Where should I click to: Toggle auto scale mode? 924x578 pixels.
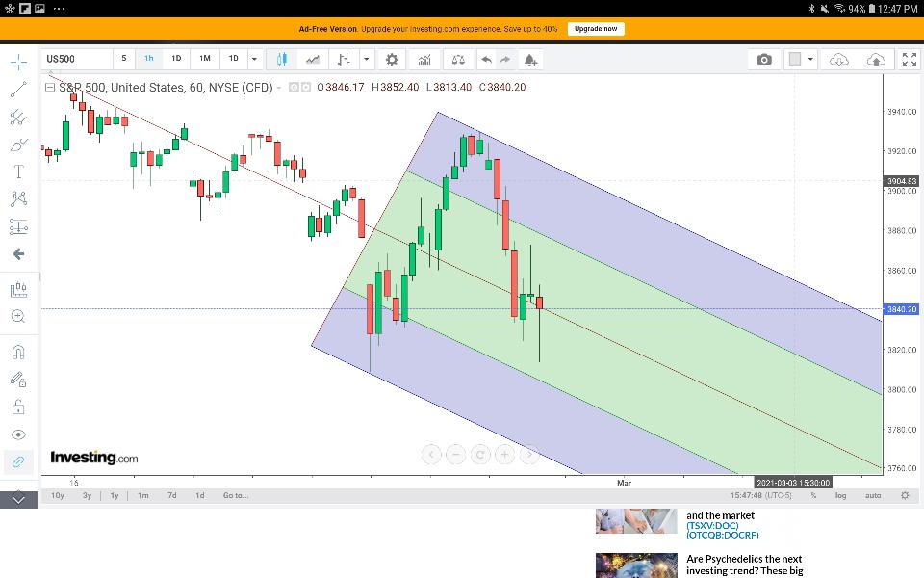coord(873,495)
